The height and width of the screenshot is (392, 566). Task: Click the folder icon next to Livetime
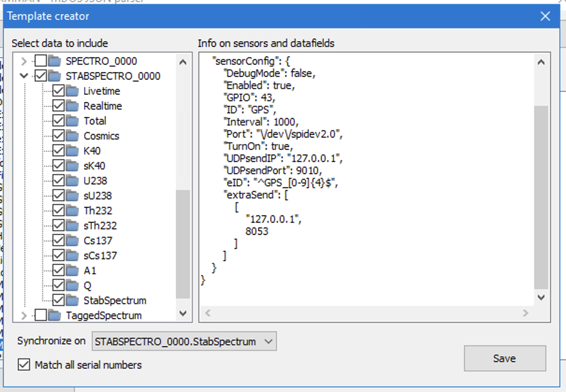(x=73, y=91)
